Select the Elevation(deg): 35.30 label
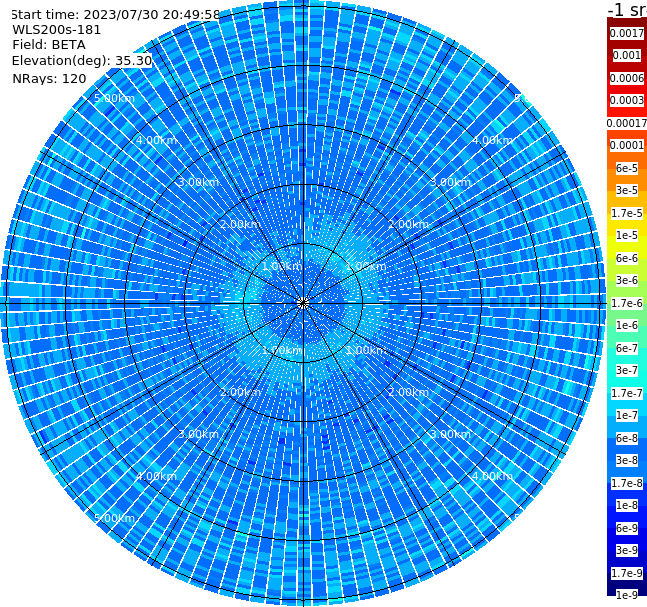This screenshot has width=647, height=607. pos(82,61)
